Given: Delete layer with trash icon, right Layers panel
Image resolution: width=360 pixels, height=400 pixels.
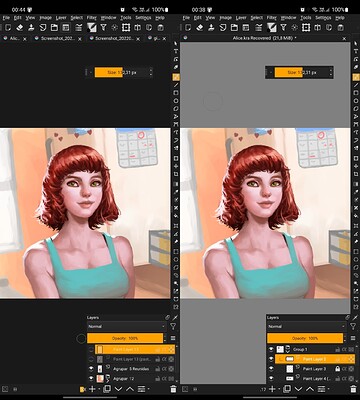Looking at the screenshot, I should [353, 389].
